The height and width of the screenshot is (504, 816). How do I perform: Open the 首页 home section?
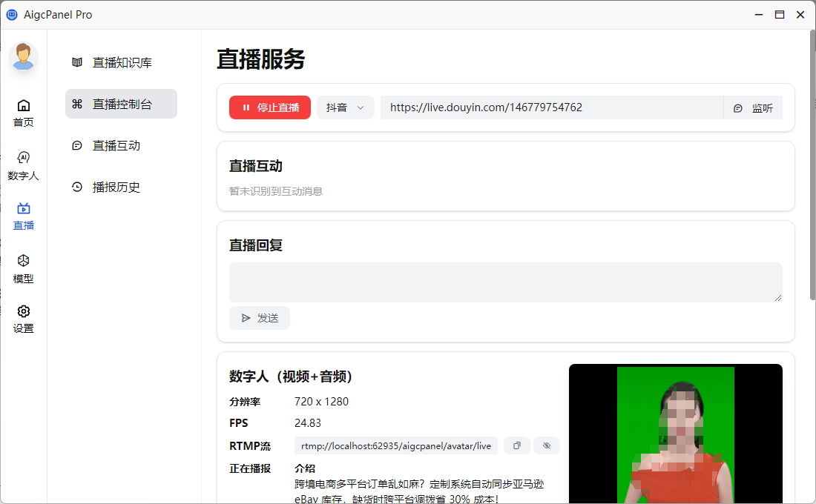[24, 113]
